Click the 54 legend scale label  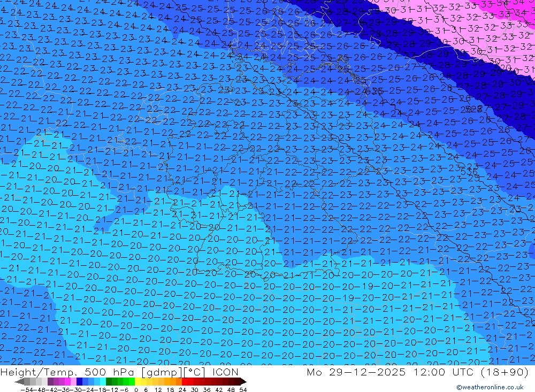243,390
